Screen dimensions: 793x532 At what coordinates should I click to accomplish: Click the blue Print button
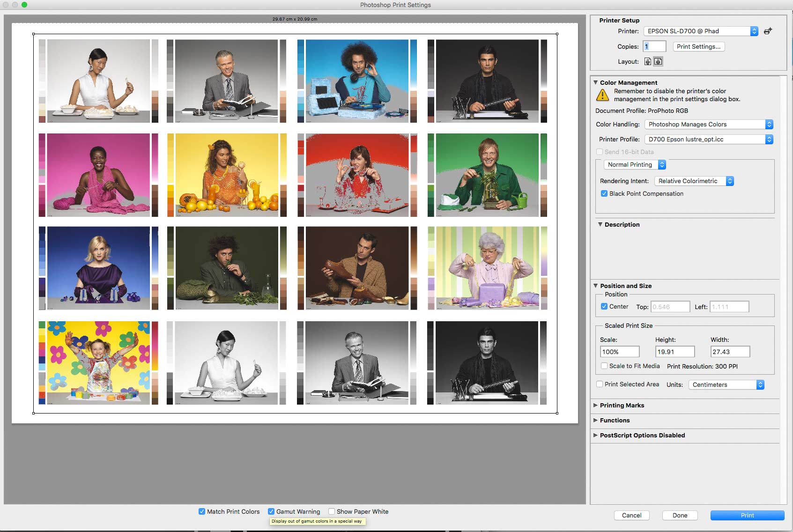click(x=747, y=515)
